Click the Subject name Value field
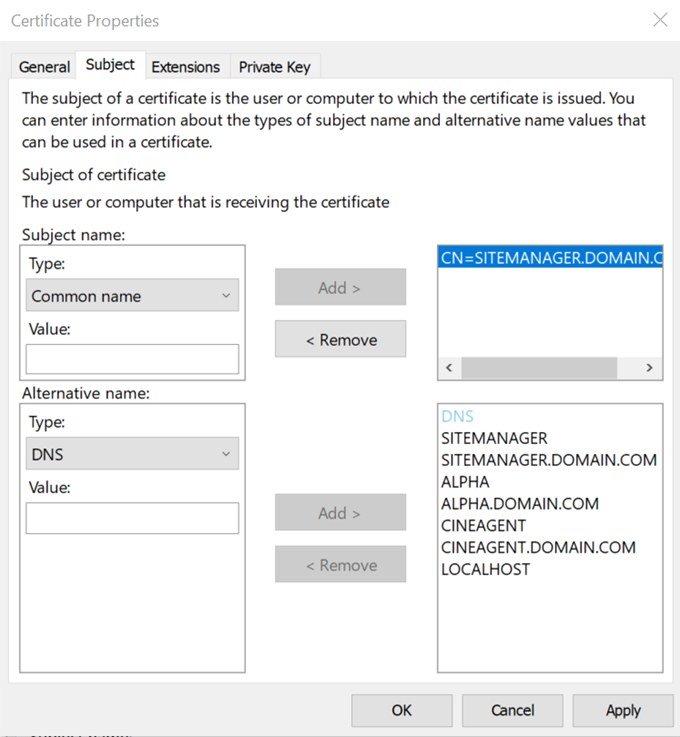 [x=132, y=359]
